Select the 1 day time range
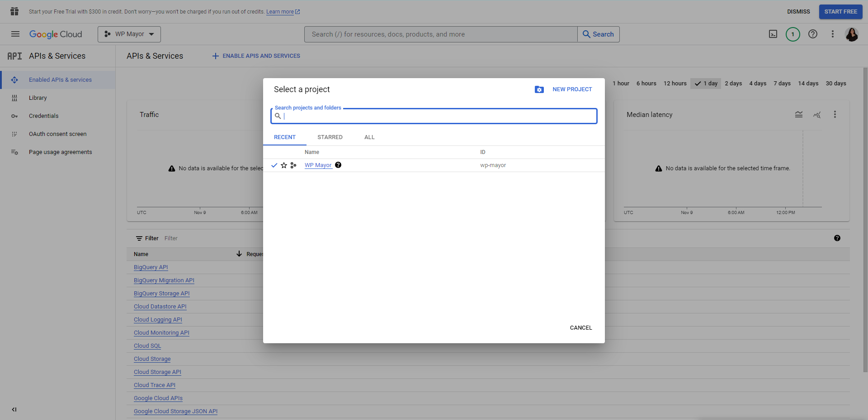 click(706, 84)
